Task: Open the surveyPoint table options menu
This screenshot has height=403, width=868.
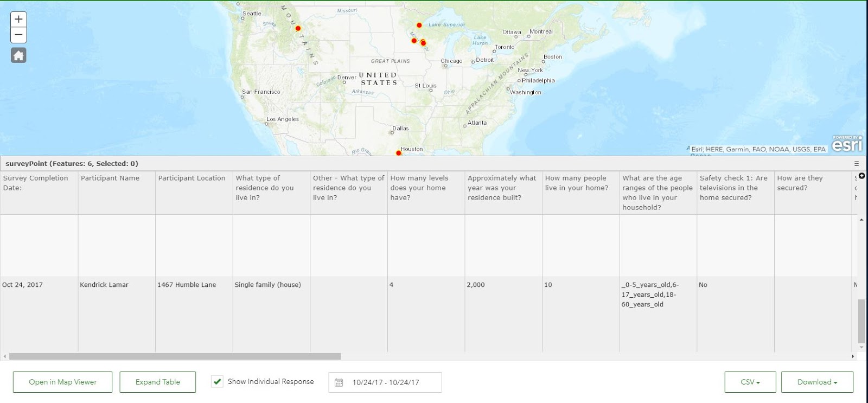Action: tap(857, 164)
